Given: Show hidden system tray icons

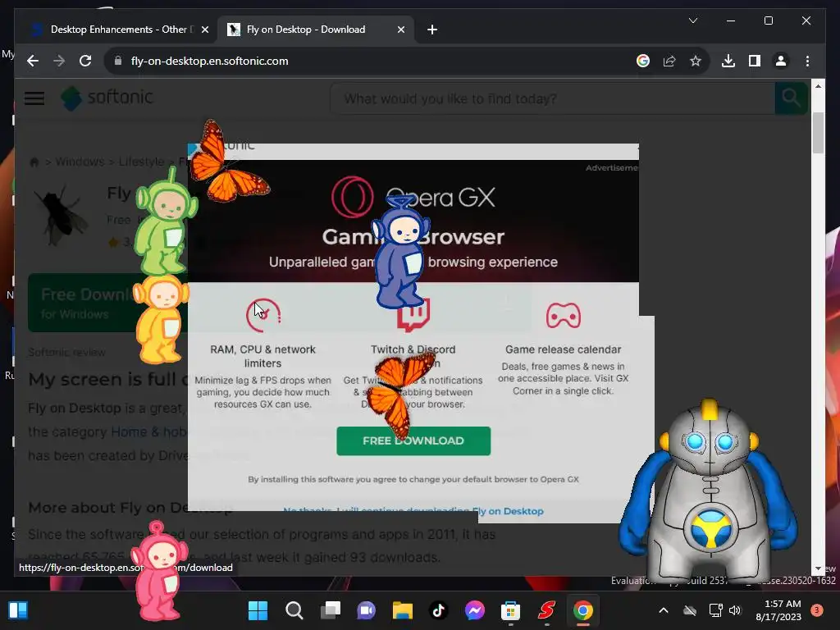Looking at the screenshot, I should [x=663, y=610].
